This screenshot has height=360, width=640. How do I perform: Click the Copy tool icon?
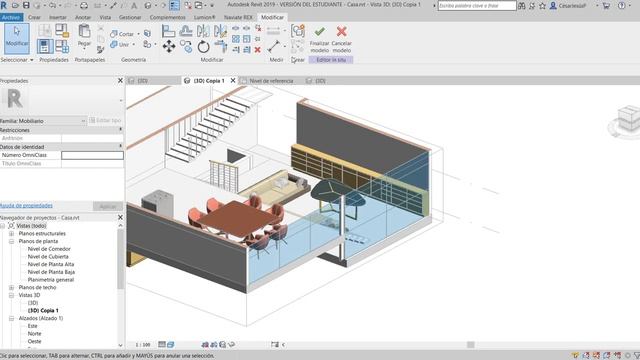186,46
